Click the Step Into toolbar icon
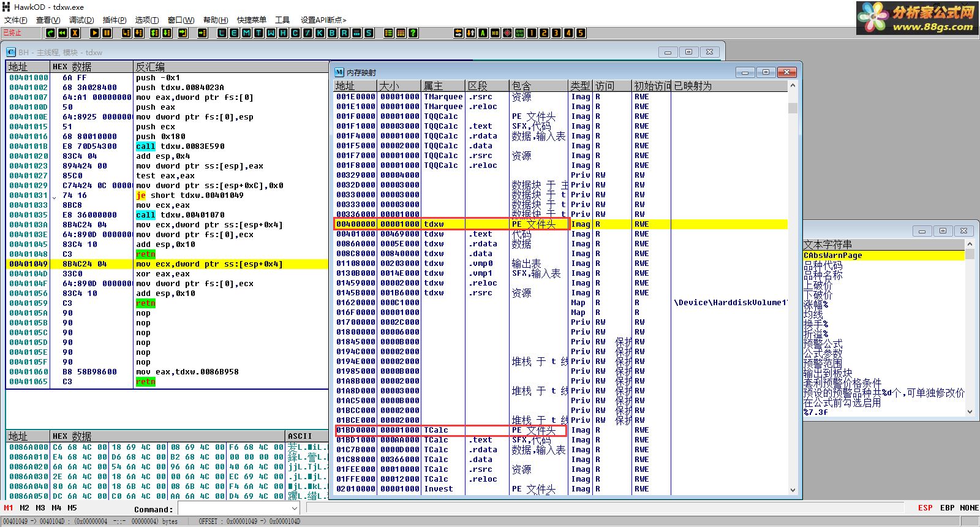Screen dimensions: 980x527 click(127, 33)
